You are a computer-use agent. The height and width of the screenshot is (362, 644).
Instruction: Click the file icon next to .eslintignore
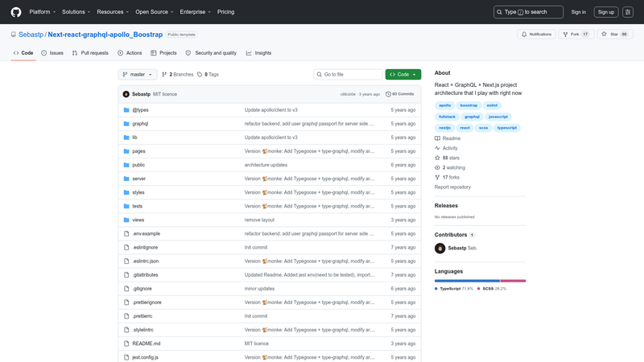coord(126,248)
